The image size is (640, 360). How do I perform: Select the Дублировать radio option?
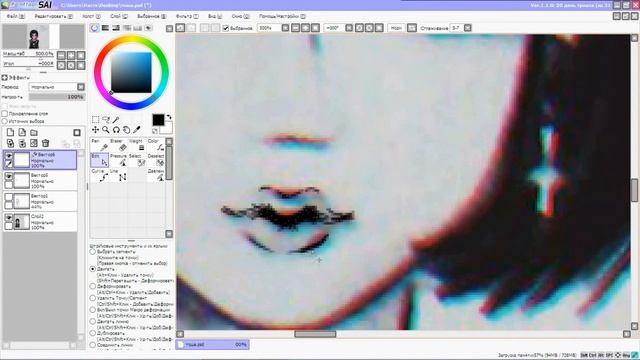tap(93, 333)
